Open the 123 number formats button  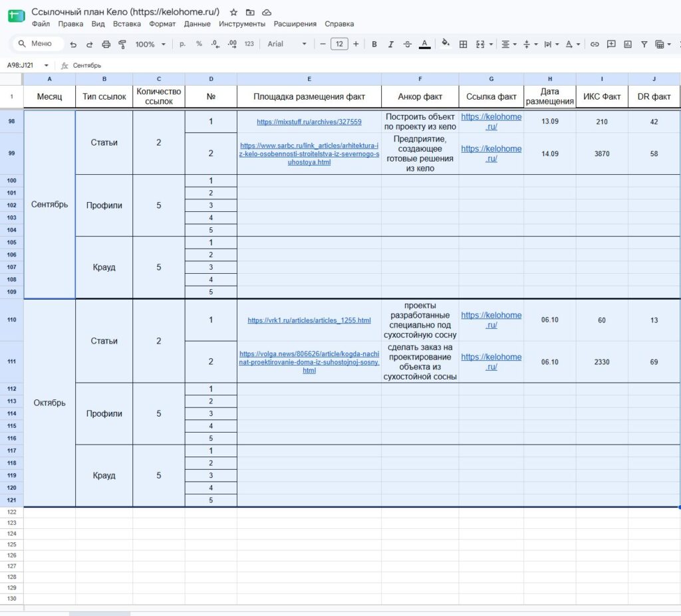(249, 44)
